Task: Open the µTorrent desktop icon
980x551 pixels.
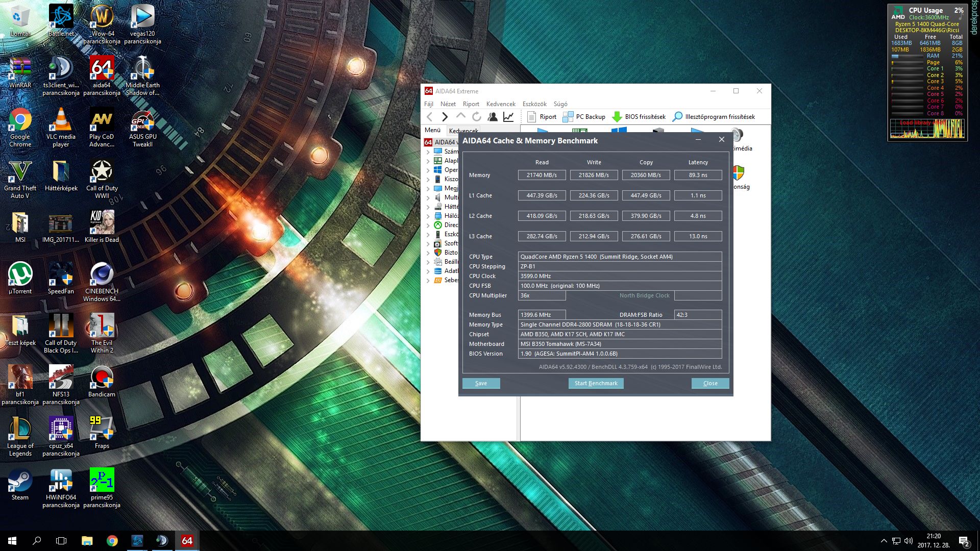Action: click(20, 278)
